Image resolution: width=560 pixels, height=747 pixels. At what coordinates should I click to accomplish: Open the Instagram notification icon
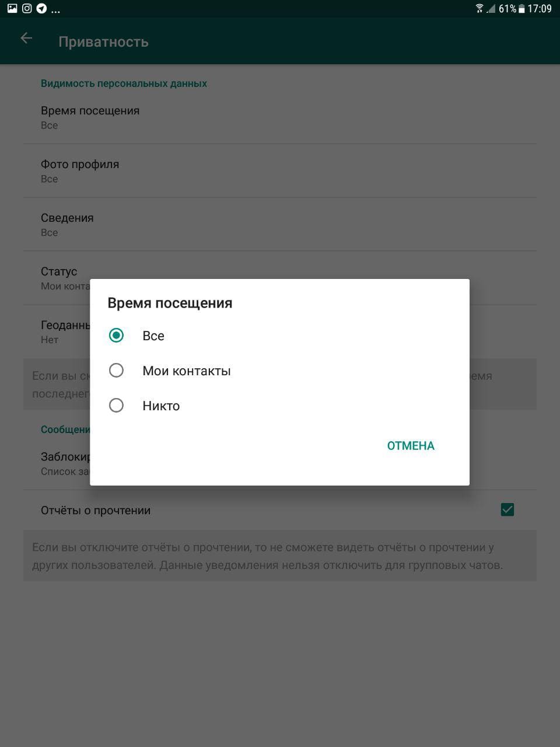27,9
